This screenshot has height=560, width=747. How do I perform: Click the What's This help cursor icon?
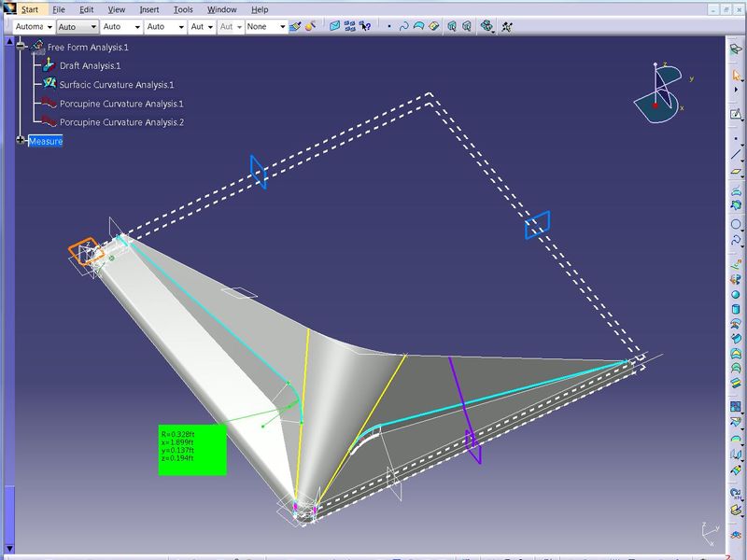tap(365, 26)
